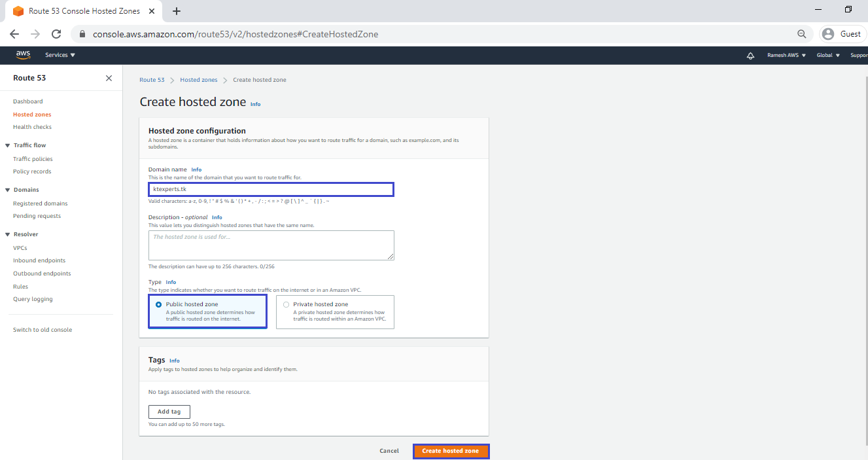Open Health checks in sidebar
The image size is (868, 460).
(x=32, y=127)
